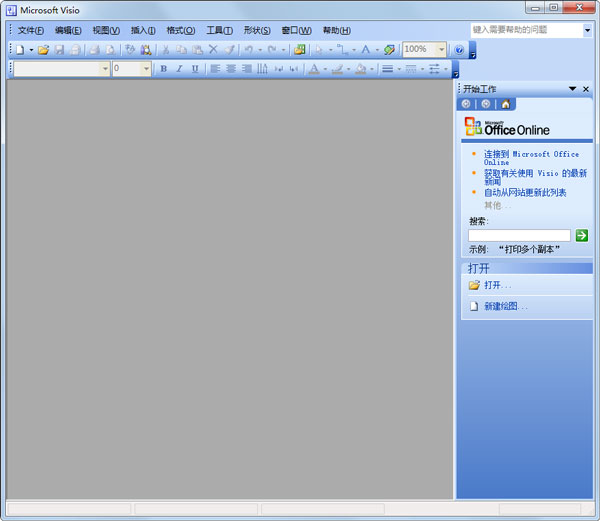Viewport: 600px width, 521px height.
Task: Click the Fill Color bucket swatch
Action: point(360,69)
